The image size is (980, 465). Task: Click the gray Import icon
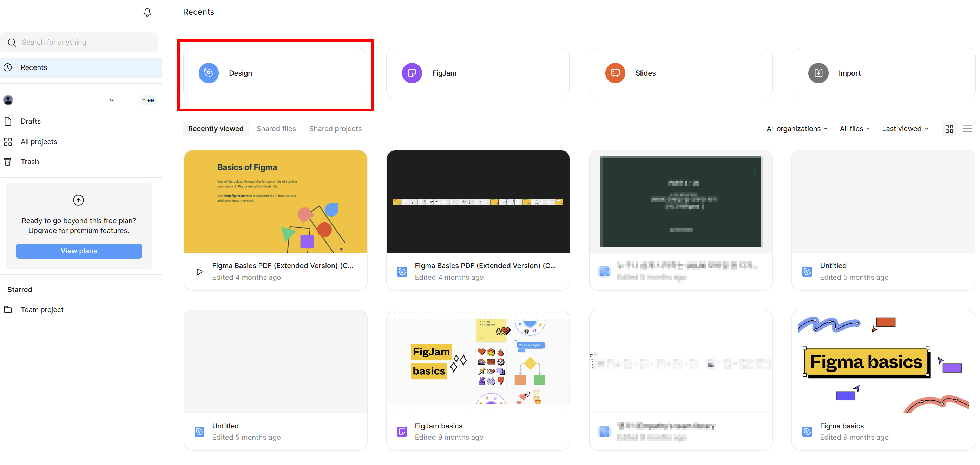point(818,73)
